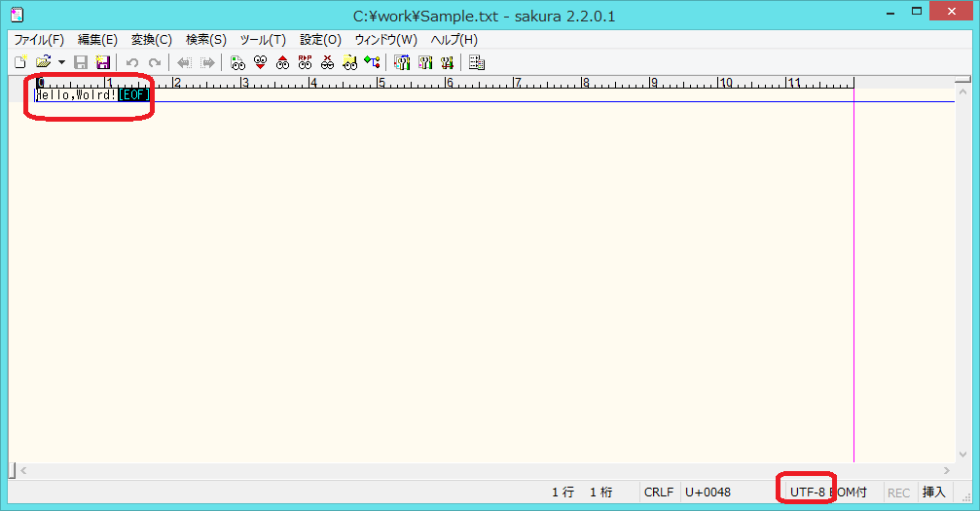The height and width of the screenshot is (511, 980).
Task: Open the 変換(C) menu
Action: [151, 39]
